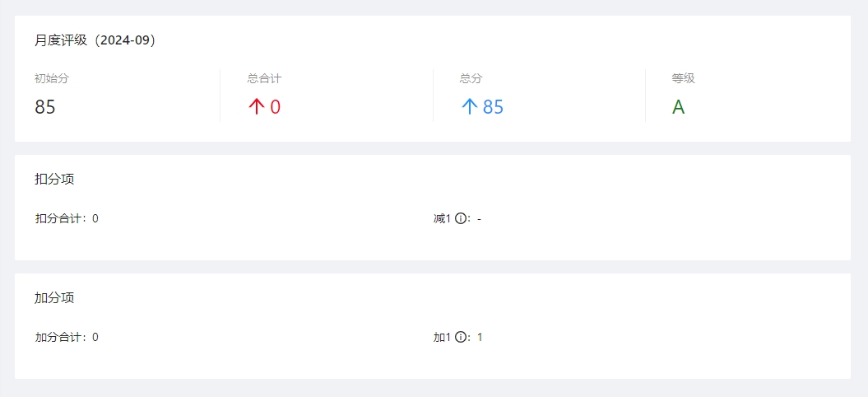
Task: Click the info icon next to 减1
Action: pyautogui.click(x=461, y=219)
